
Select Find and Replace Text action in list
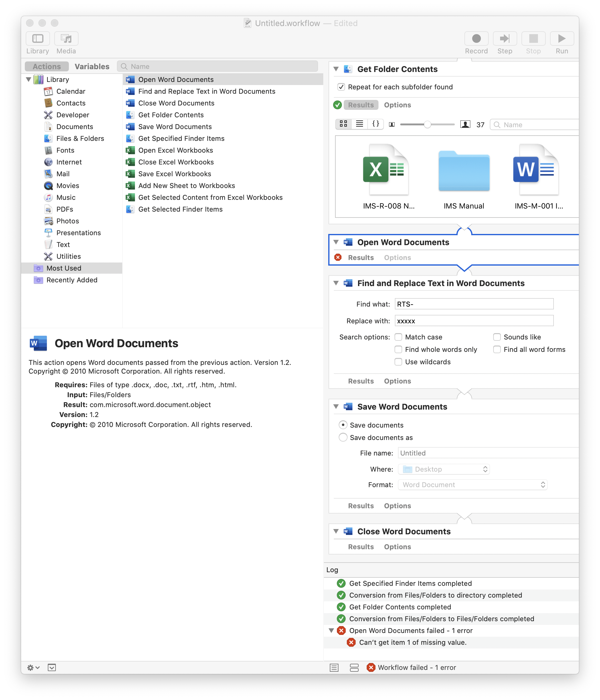206,91
